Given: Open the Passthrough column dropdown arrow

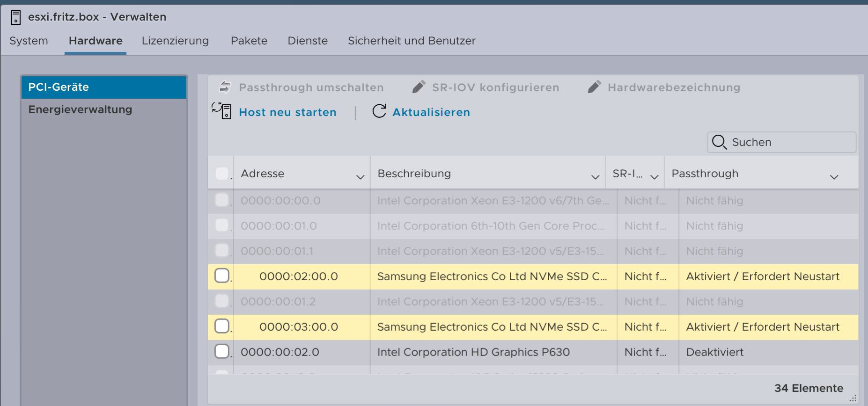Looking at the screenshot, I should [x=834, y=177].
